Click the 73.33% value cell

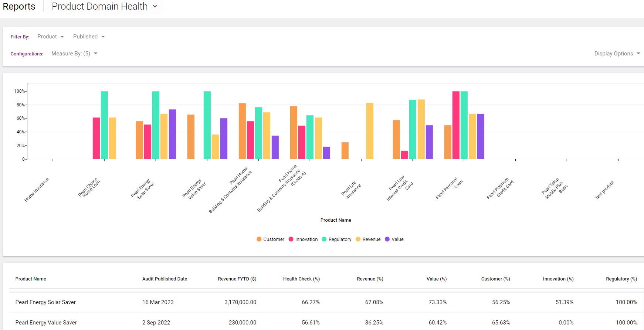click(438, 302)
